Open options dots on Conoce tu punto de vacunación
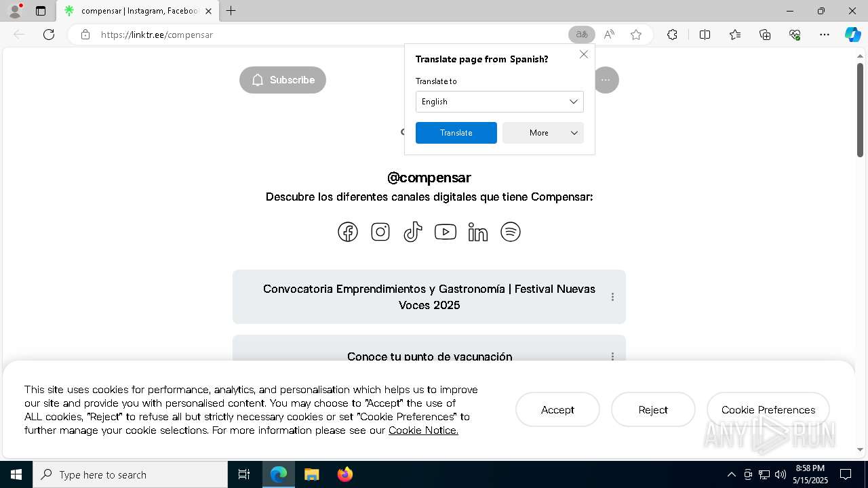Viewport: 868px width, 488px height. click(x=612, y=357)
